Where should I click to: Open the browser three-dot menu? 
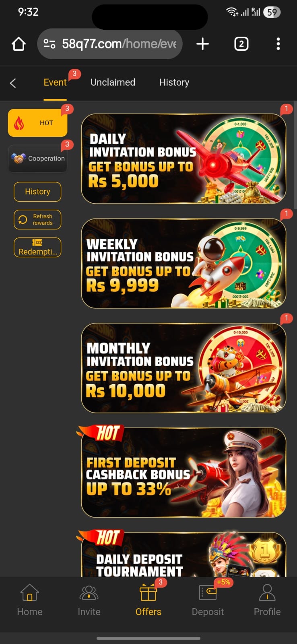278,44
